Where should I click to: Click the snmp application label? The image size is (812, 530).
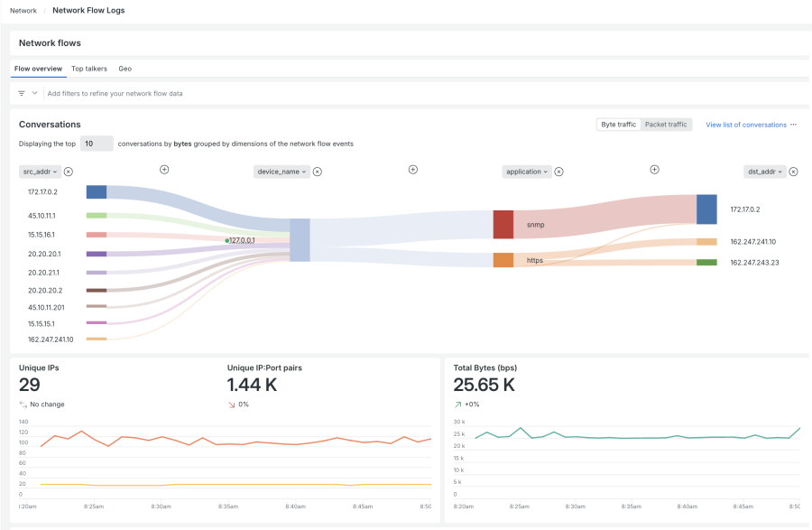(x=535, y=225)
